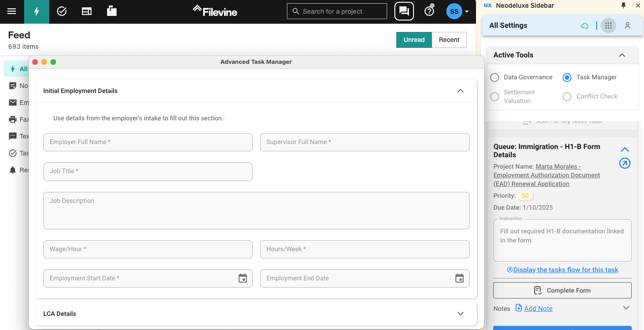Open the apps grid icon in sidebar
Image resolution: width=644 pixels, height=330 pixels.
608,26
